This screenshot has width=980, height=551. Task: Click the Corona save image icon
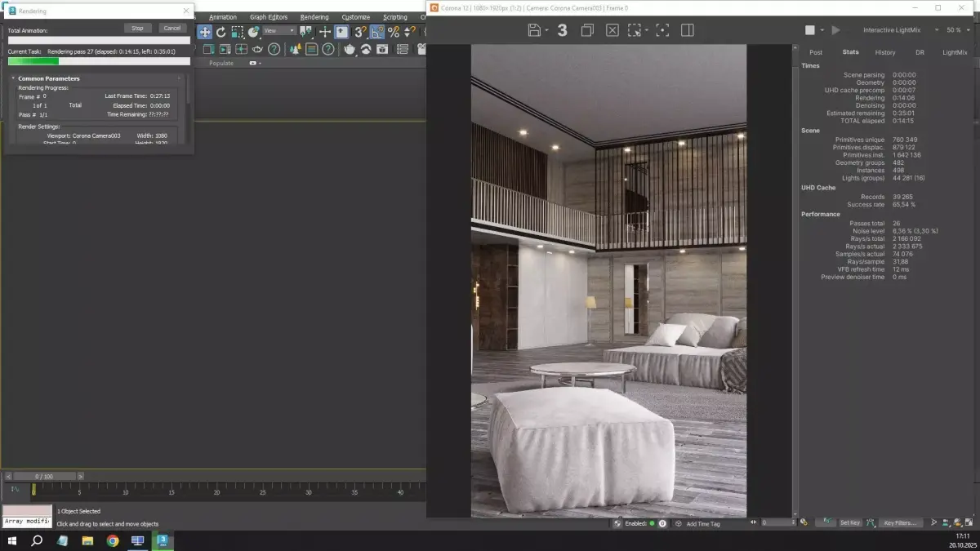[534, 30]
